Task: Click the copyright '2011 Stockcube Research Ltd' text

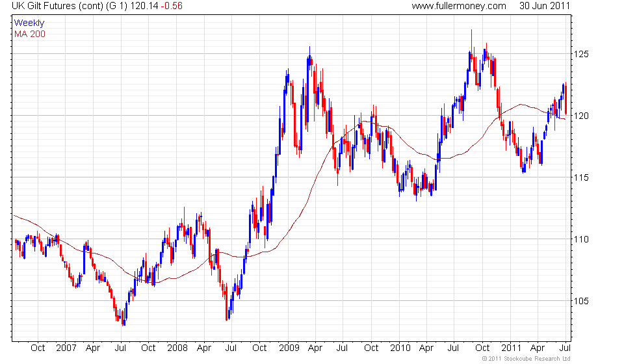Action: pos(526,359)
